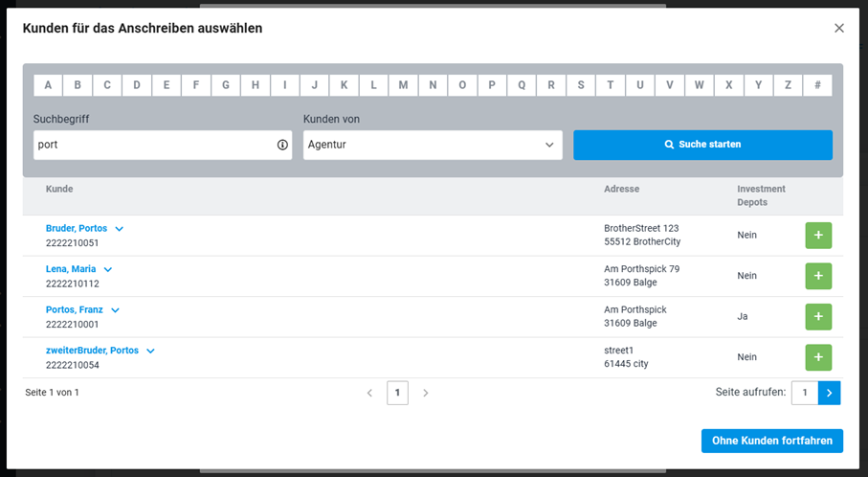Open customer link Lena, Maria
The image size is (868, 477).
[x=71, y=269]
